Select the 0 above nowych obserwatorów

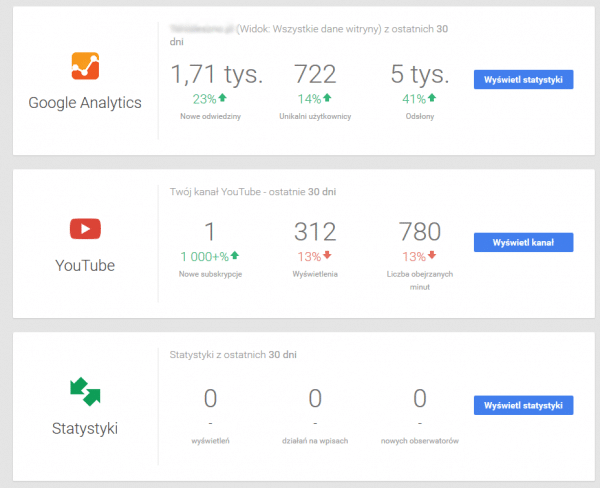[420, 398]
